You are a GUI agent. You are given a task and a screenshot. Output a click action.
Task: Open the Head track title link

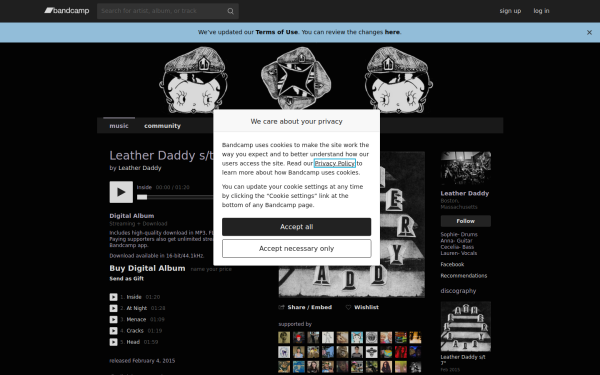pos(133,342)
